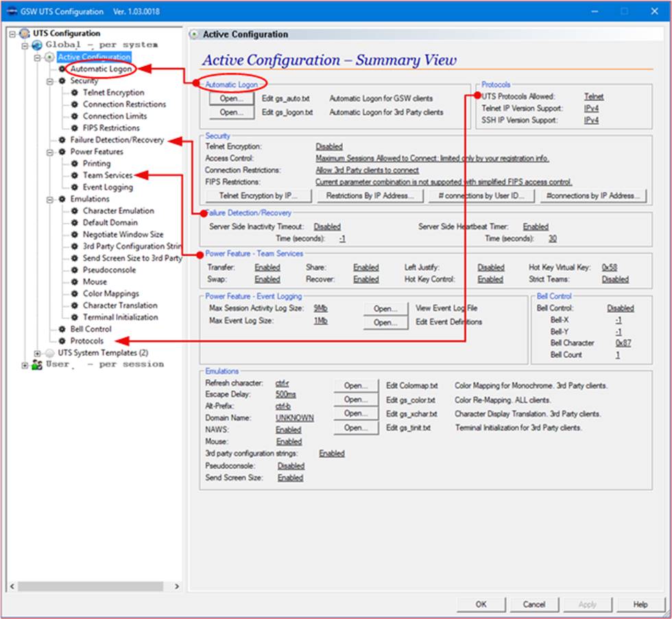The width and height of the screenshot is (672, 619).
Task: Click the tree horizontal scrollbar thumb
Action: (90, 586)
